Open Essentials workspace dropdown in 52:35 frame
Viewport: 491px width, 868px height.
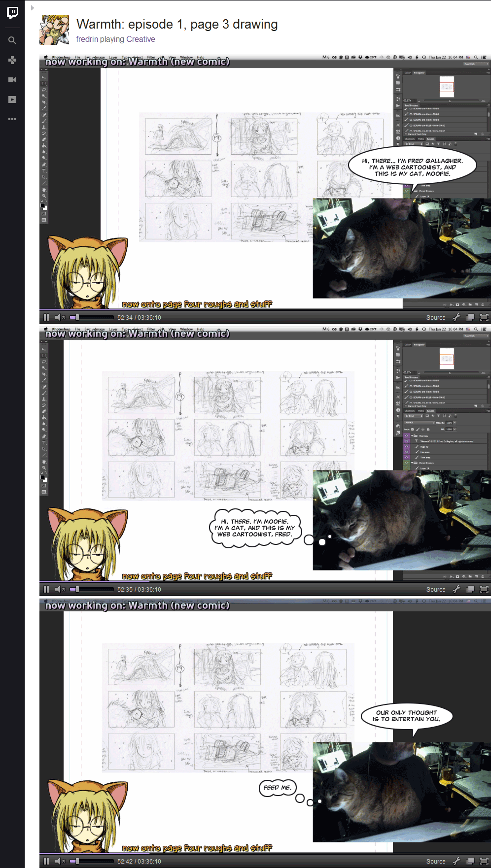point(476,335)
